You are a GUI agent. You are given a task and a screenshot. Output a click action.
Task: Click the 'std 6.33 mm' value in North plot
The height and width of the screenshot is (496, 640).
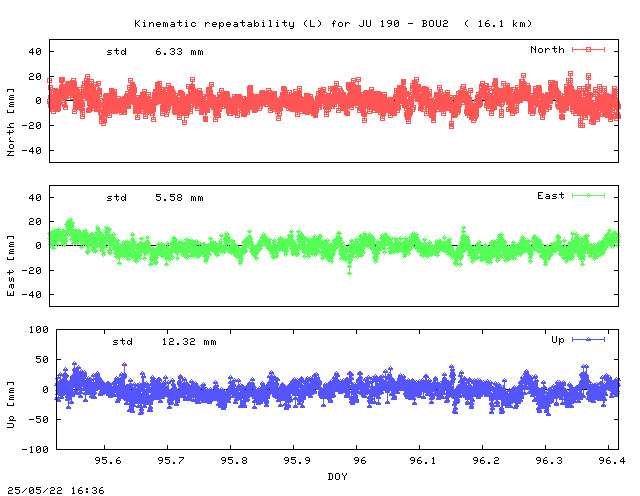(155, 52)
